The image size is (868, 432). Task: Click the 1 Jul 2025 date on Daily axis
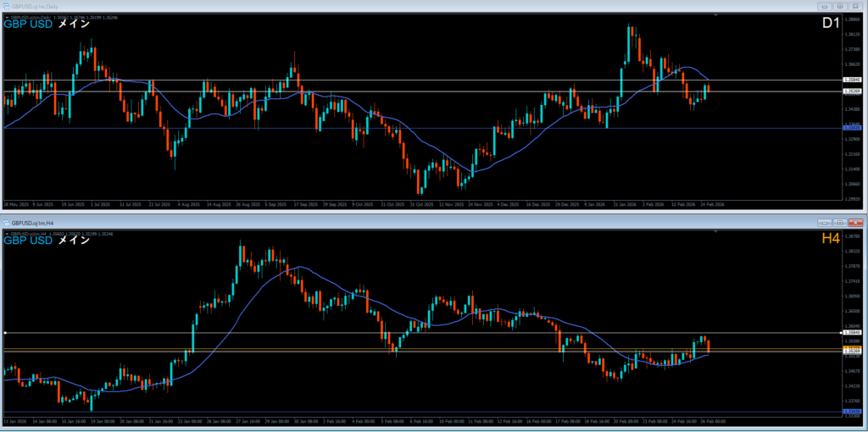click(x=102, y=204)
